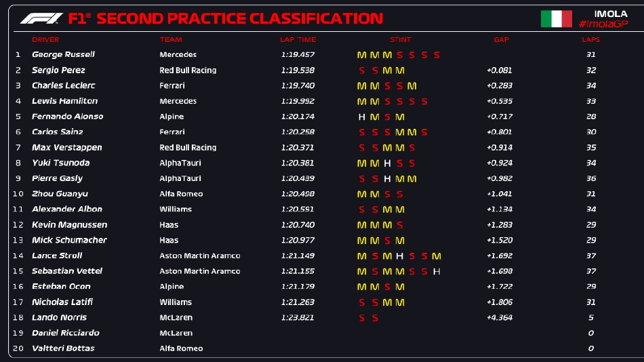The width and height of the screenshot is (644, 362).
Task: Select the hard tyre icon in Stroll's stint
Action: 400,256
